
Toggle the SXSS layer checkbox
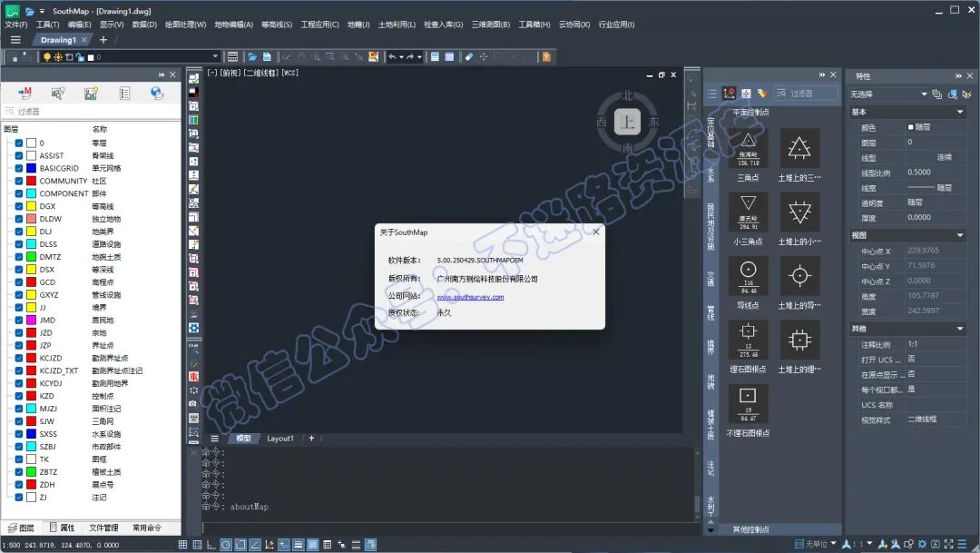click(19, 434)
